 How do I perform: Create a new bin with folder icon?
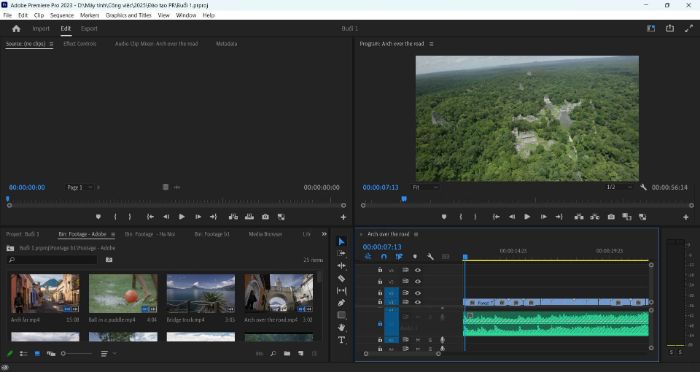point(287,354)
